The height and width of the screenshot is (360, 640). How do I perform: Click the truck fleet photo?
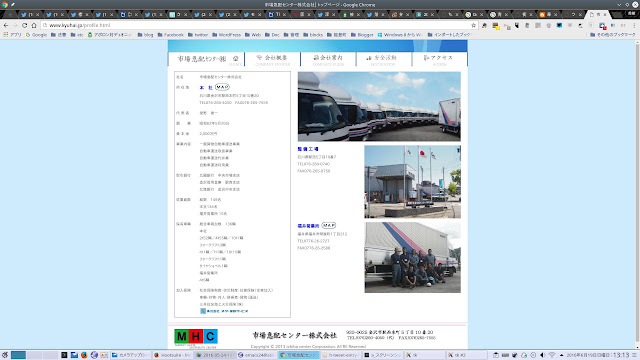tap(379, 107)
